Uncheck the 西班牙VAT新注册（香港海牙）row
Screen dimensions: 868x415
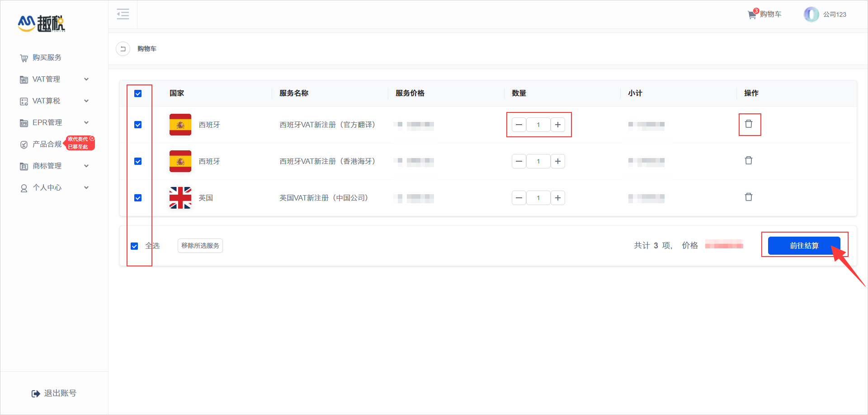(x=138, y=161)
